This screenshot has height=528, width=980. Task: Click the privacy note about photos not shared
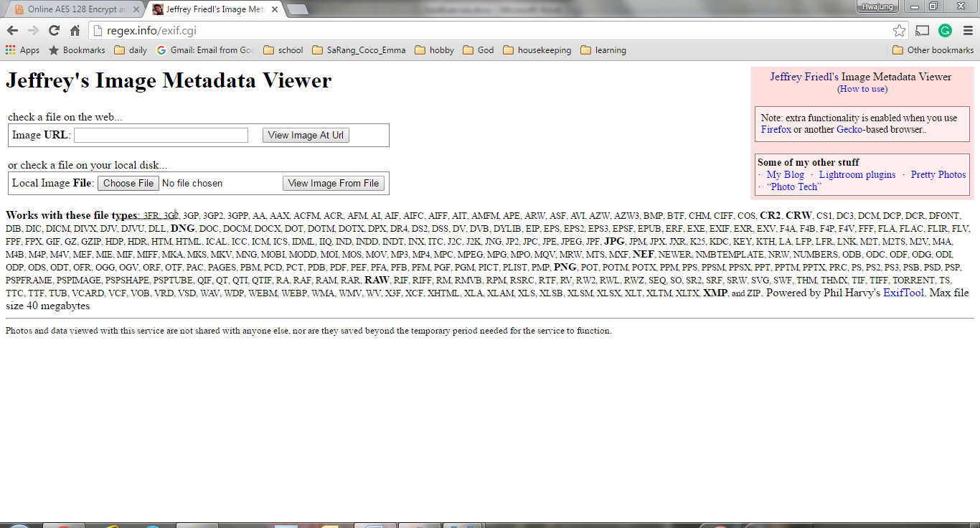(308, 331)
